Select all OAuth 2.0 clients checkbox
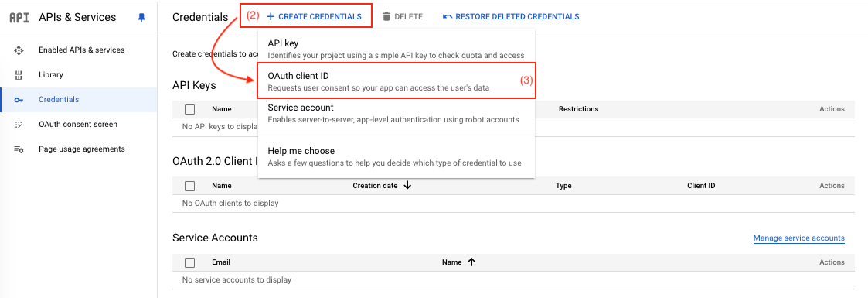 pos(190,186)
